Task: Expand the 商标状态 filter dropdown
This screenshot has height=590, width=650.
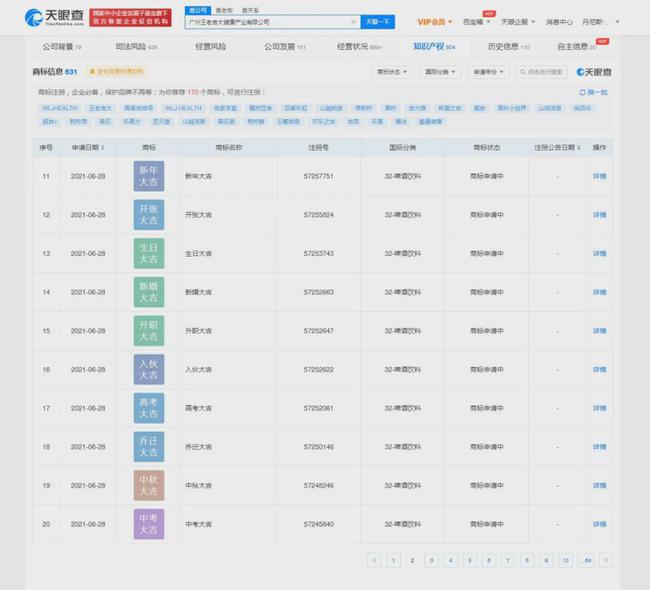Action: tap(391, 72)
